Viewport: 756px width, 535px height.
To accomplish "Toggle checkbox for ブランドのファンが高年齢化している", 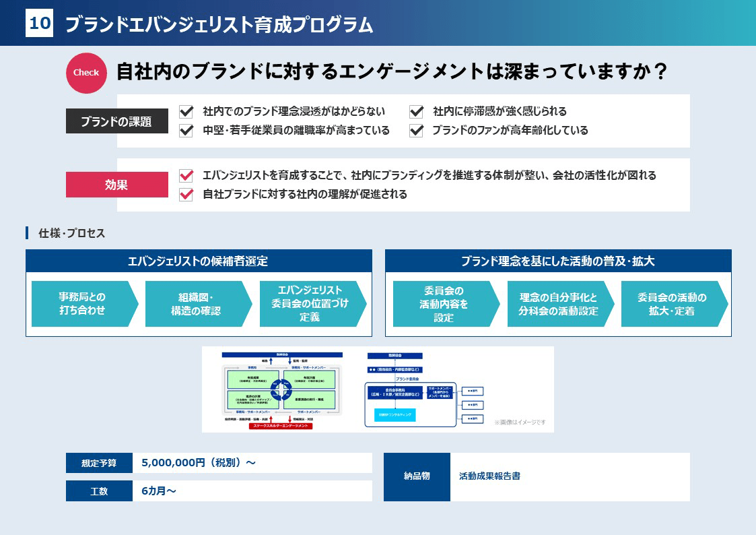I will coord(416,131).
